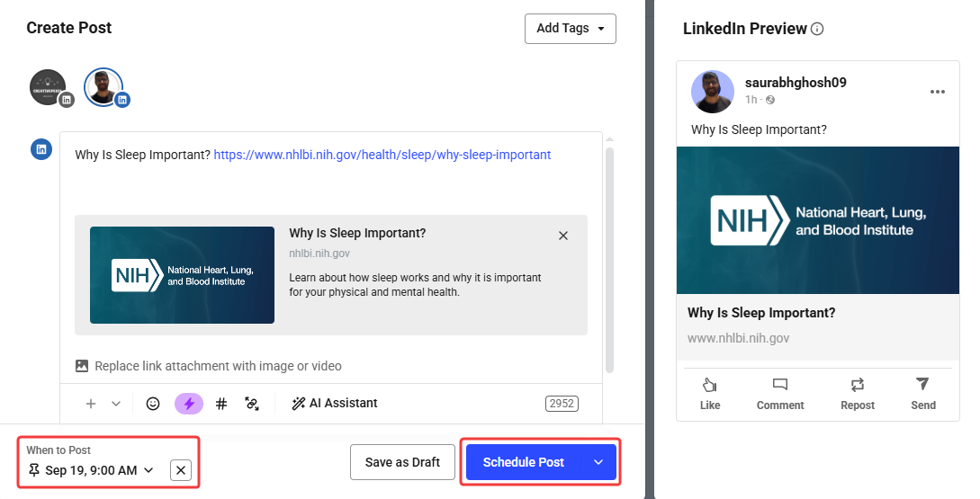Click the info icon beside LinkedIn Preview
This screenshot has width=980, height=499.
coord(817,29)
